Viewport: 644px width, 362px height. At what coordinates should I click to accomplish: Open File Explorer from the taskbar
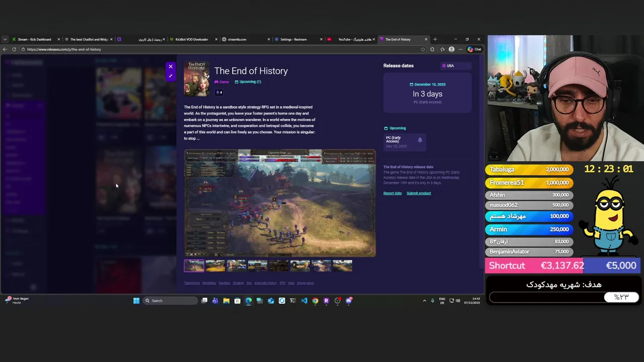(226, 301)
